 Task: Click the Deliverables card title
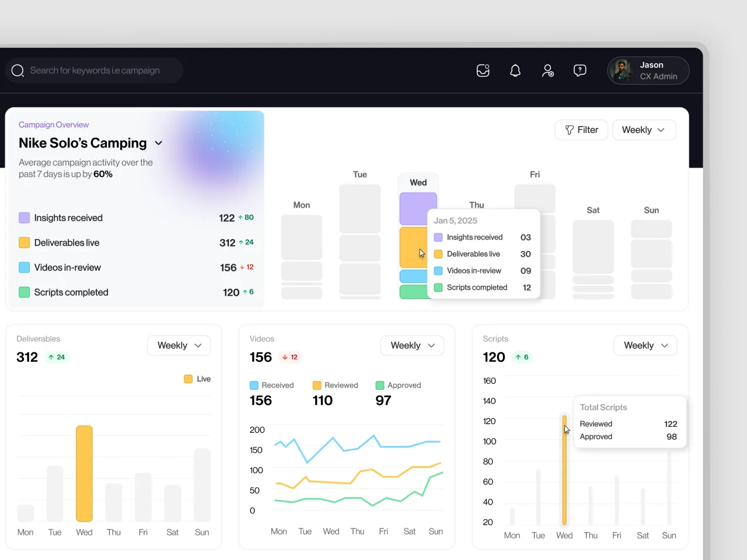39,339
